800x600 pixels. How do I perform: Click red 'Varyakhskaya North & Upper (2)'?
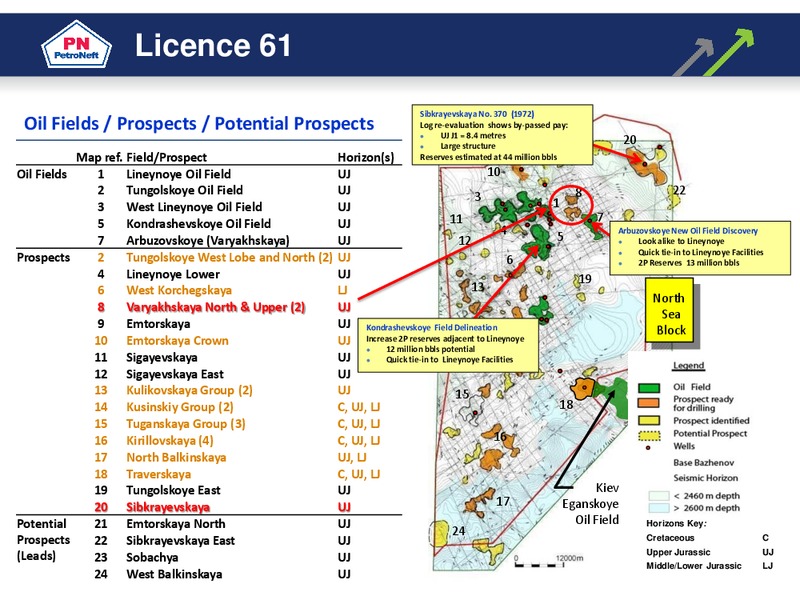click(x=215, y=307)
